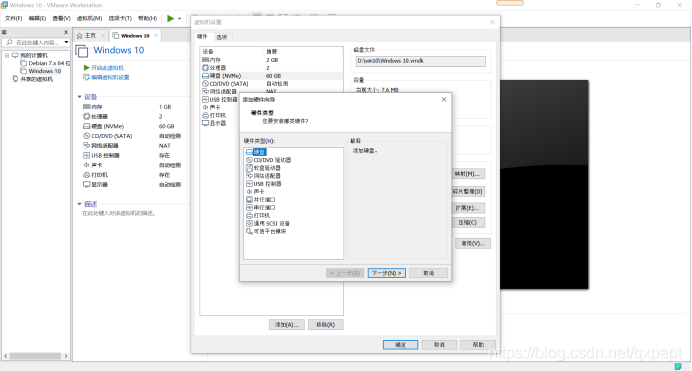The width and height of the screenshot is (692, 371).
Task: Switch to the 主页 home tab
Action: pos(90,36)
